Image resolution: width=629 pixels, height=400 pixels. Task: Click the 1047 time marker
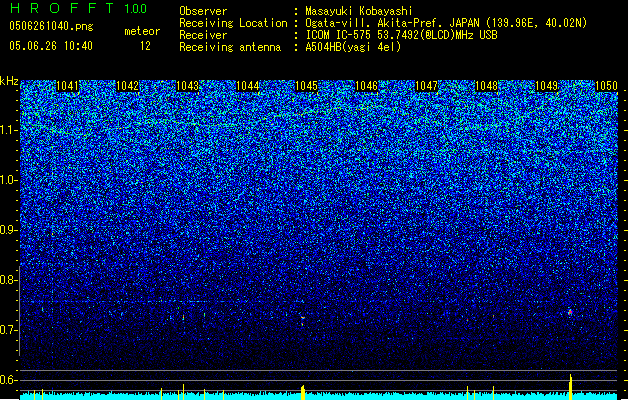426,86
